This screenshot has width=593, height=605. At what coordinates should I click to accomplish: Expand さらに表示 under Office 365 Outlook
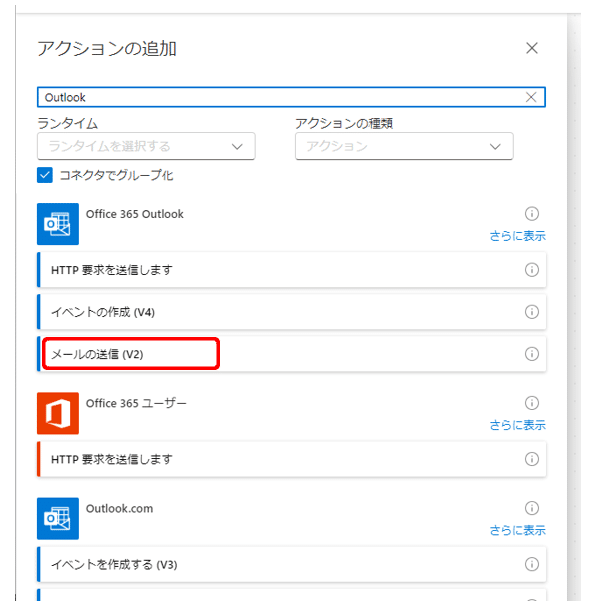coord(518,236)
